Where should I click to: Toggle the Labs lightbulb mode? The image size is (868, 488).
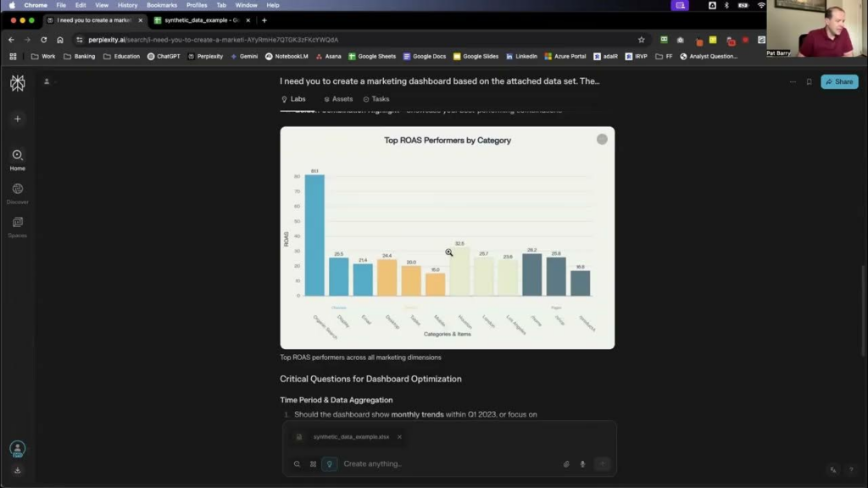pos(330,464)
